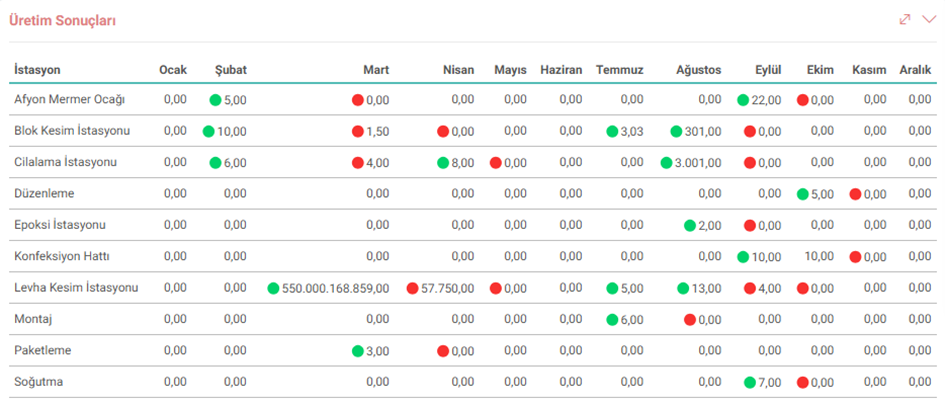Select the Soğutma row label
This screenshot has height=406, width=945.
click(39, 382)
